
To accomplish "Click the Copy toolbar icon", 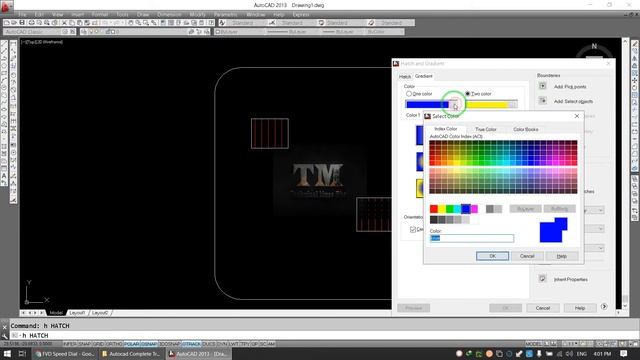I will coord(72,23).
